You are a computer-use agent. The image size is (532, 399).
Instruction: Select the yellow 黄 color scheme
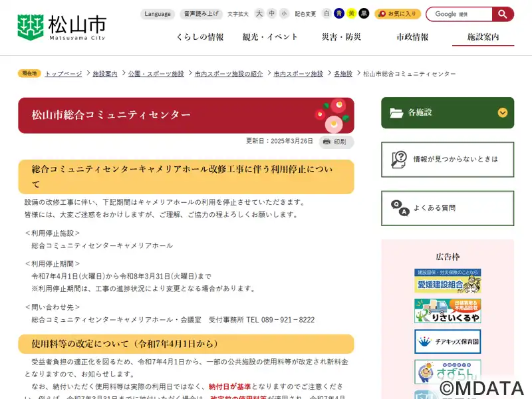(352, 13)
